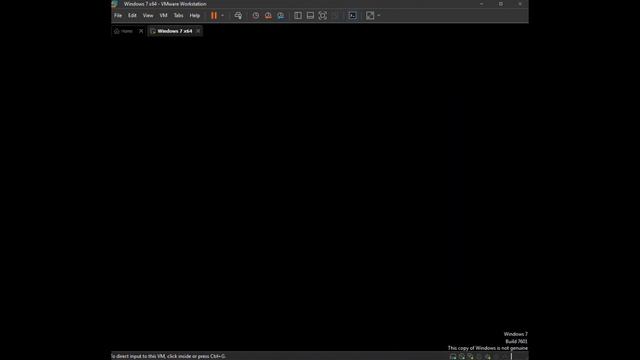This screenshot has width=640, height=360.
Task: Click the network adapter status icon
Action: (x=470, y=356)
